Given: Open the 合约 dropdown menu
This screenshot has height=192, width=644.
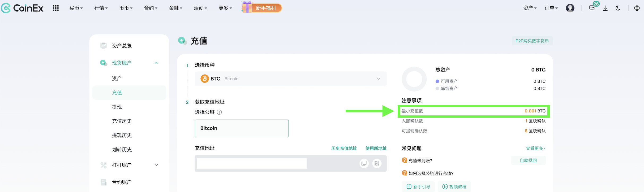Looking at the screenshot, I should tap(151, 8).
